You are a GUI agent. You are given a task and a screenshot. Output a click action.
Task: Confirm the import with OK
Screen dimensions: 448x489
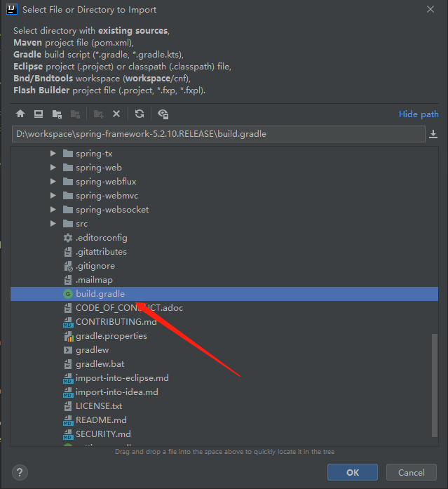[353, 472]
